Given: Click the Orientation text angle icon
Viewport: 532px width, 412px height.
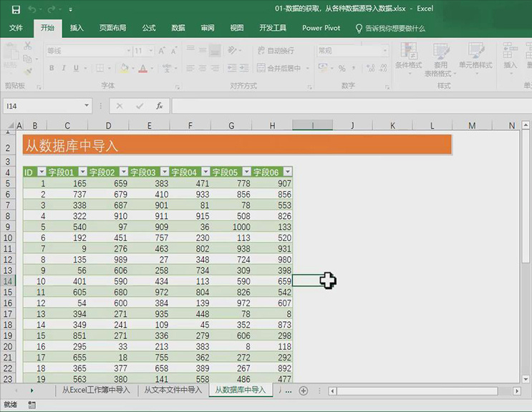Looking at the screenshot, I should coord(233,51).
